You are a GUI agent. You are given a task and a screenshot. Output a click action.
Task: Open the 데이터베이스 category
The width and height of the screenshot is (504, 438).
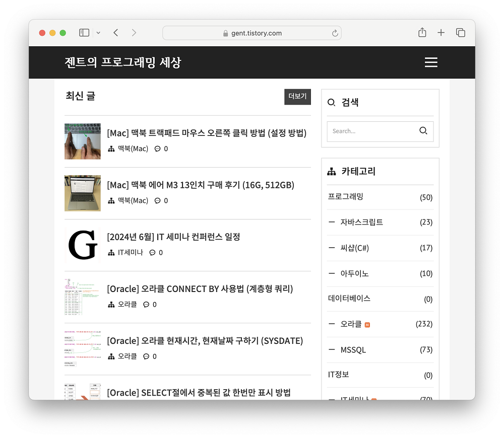click(x=349, y=299)
